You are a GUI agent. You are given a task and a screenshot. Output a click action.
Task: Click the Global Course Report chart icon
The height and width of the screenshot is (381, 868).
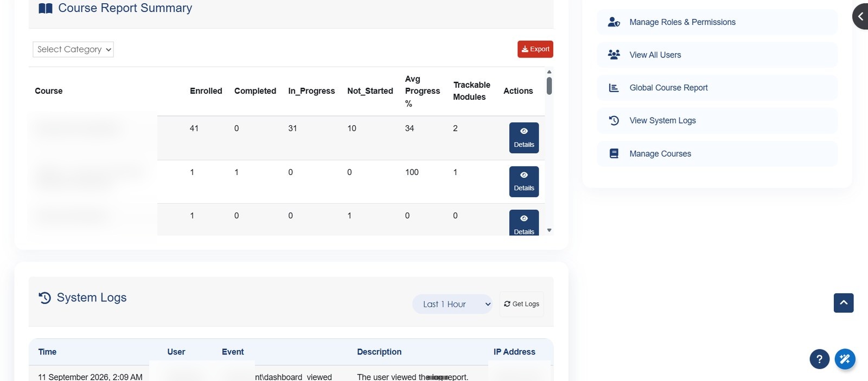point(614,88)
